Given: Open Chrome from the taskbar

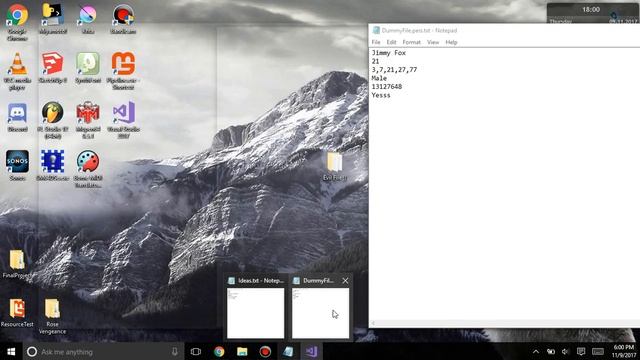Looking at the screenshot, I should [219, 351].
